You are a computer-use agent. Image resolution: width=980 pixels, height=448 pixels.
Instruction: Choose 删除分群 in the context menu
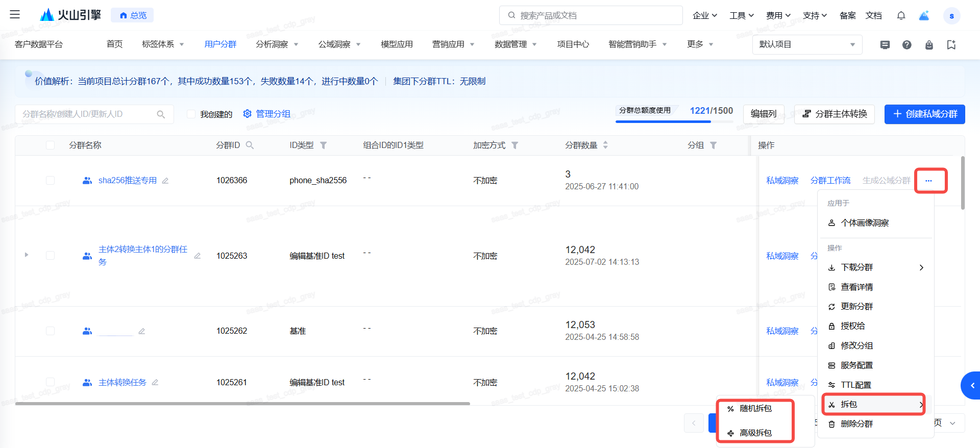(856, 424)
